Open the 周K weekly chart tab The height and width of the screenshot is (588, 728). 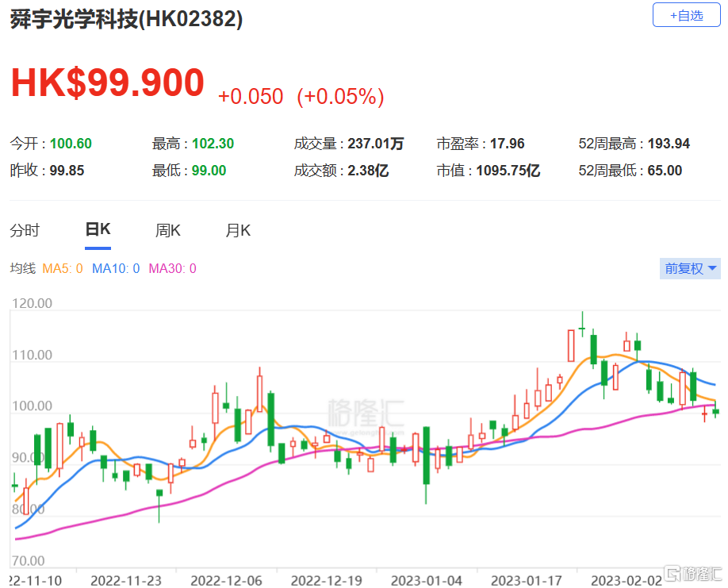167,230
